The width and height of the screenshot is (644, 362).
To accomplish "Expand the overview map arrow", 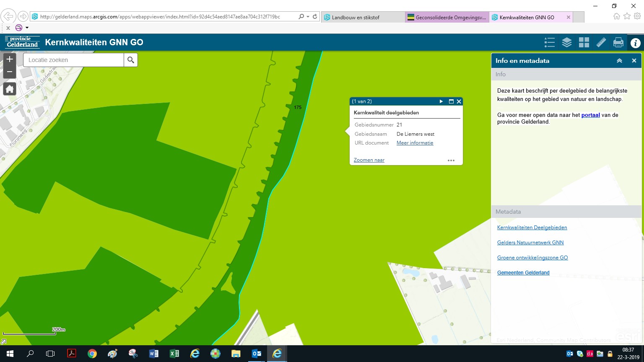I will 3,342.
